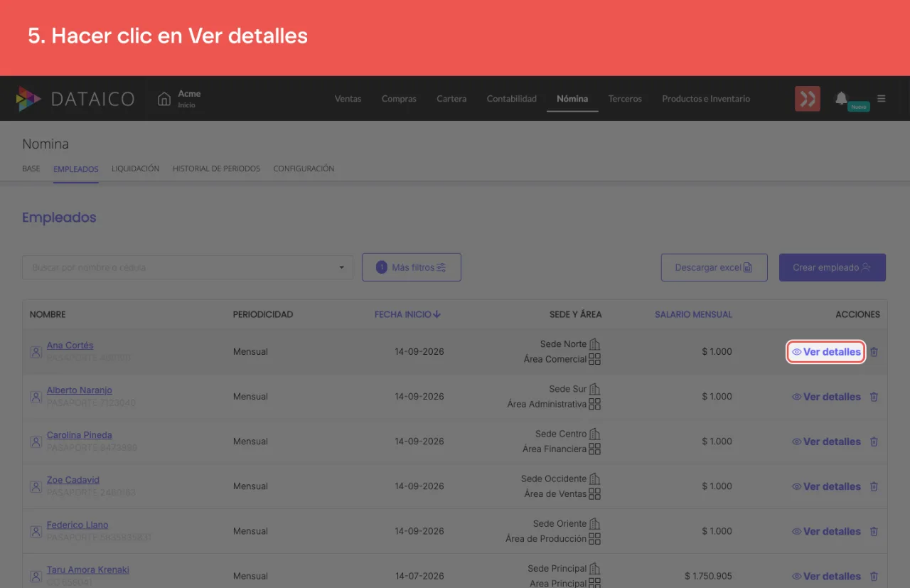The height and width of the screenshot is (588, 910).
Task: Delete Zoe Cadavid with trash icon
Action: (874, 486)
